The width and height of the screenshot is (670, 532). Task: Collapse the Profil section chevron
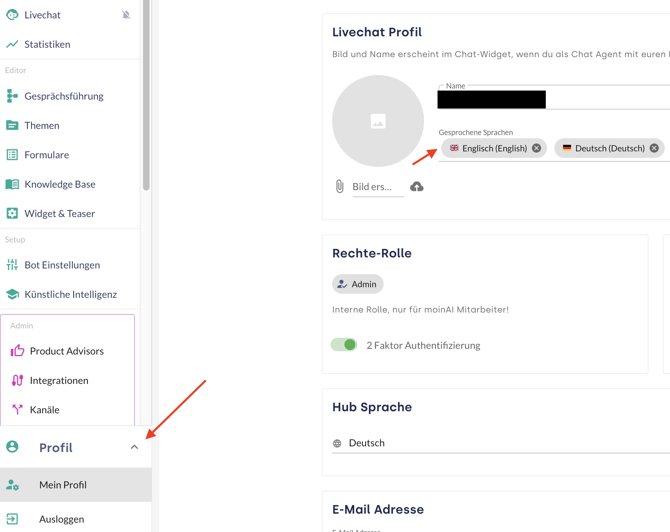click(x=134, y=448)
